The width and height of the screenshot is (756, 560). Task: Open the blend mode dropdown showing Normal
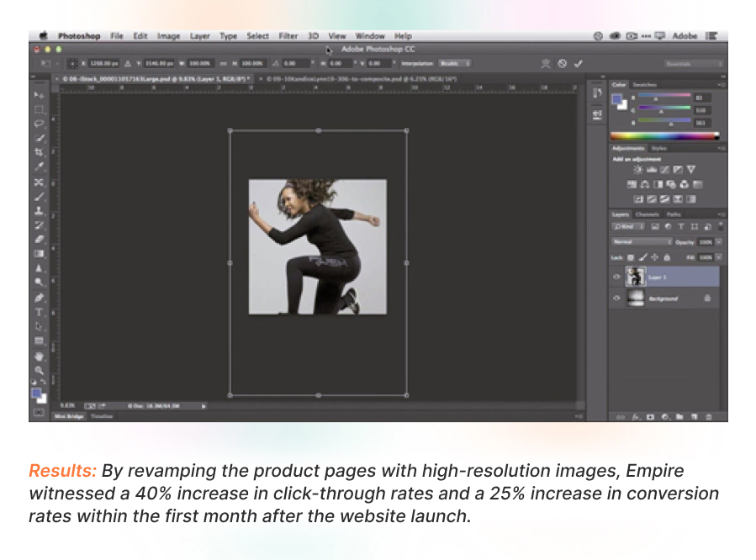(639, 241)
